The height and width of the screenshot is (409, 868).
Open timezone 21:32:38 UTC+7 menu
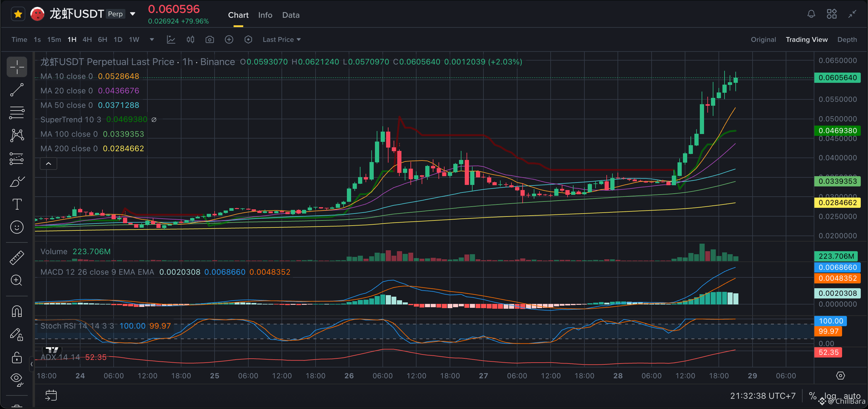[x=763, y=396]
